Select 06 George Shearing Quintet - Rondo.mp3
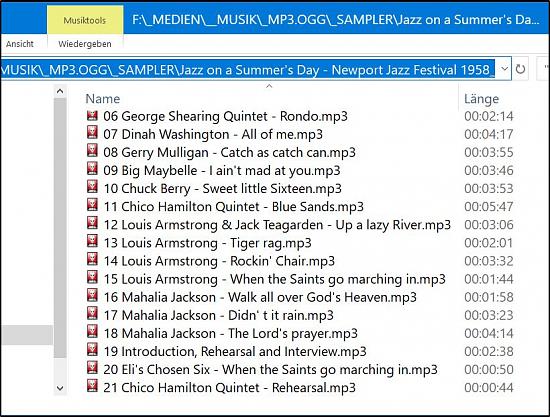550x417 pixels. pos(225,116)
